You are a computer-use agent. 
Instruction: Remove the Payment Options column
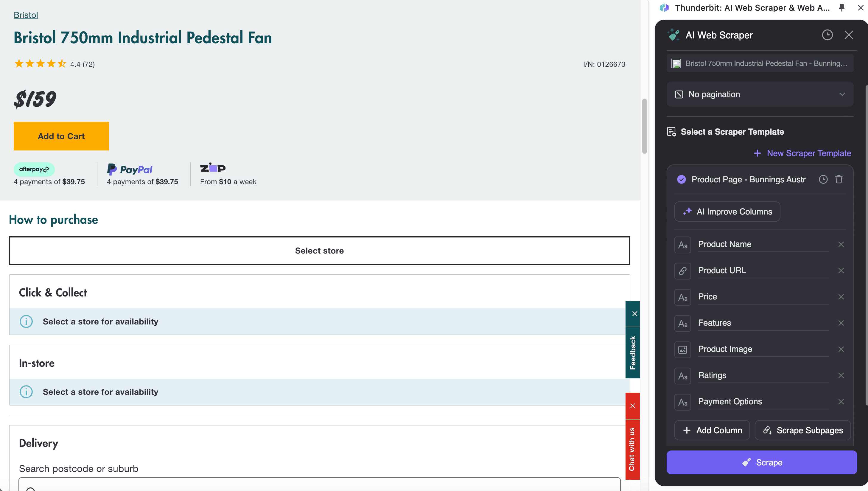point(841,402)
